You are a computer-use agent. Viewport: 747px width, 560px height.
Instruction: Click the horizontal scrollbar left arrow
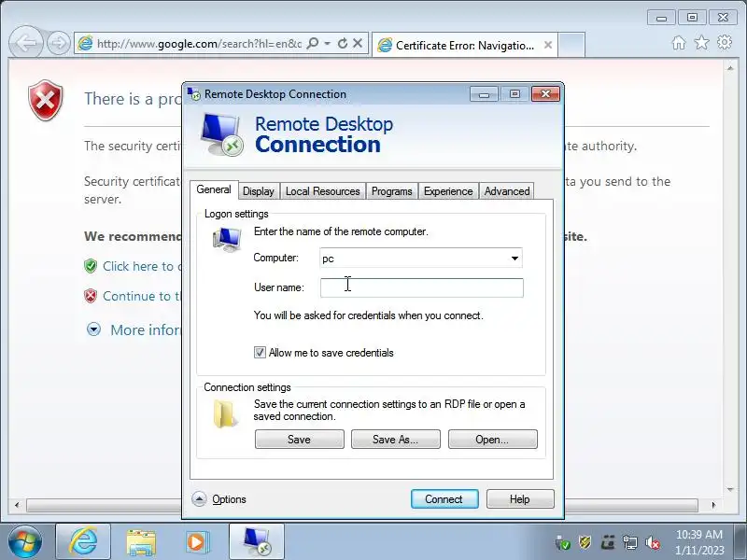[x=17, y=505]
